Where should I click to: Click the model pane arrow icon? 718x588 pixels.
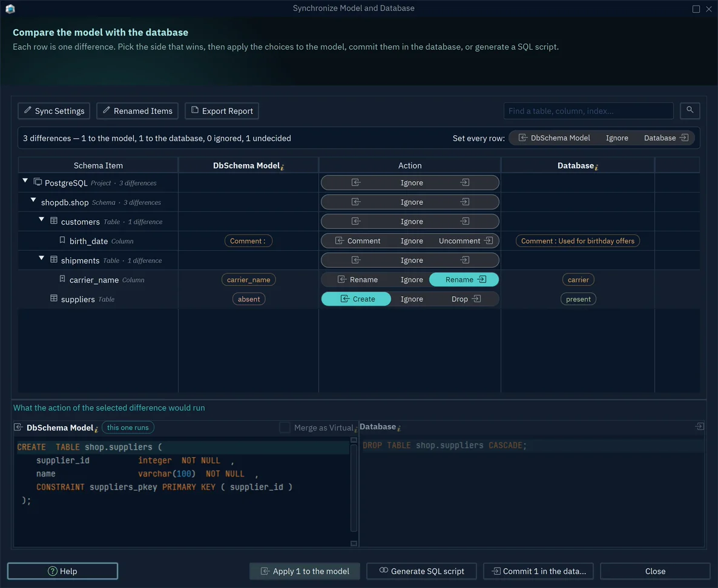tap(18, 427)
